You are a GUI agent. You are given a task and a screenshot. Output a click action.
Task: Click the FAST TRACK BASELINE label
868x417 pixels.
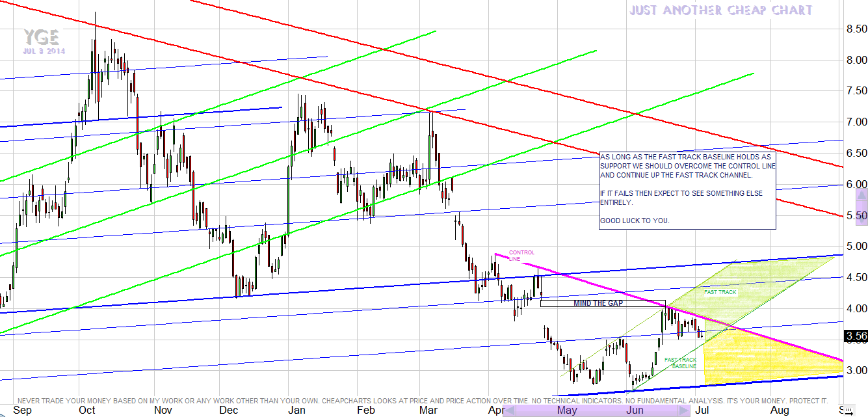click(x=680, y=362)
